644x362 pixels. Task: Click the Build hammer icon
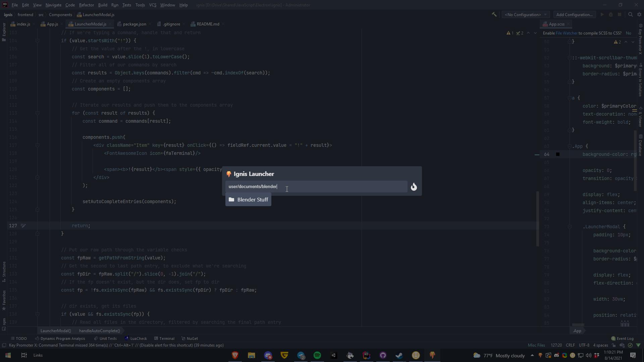pyautogui.click(x=494, y=15)
